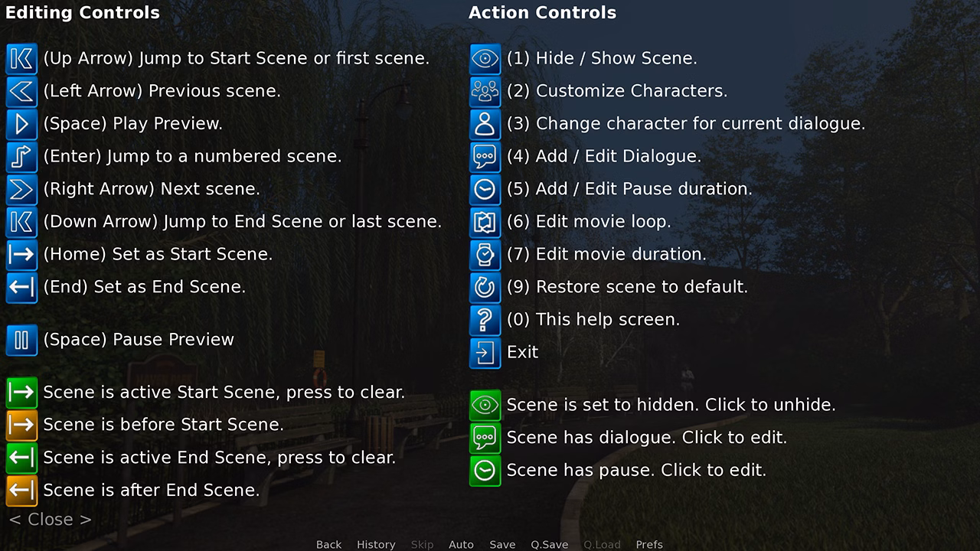The image size is (980, 551).
Task: Open the Customize Characters icon
Action: tap(485, 92)
